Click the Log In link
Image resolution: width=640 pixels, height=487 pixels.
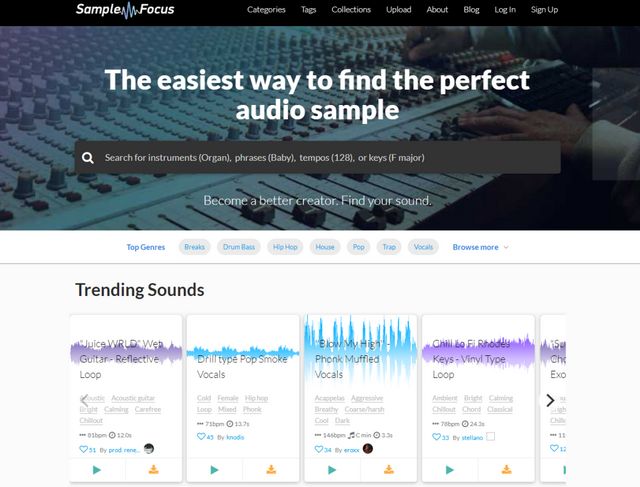[505, 10]
